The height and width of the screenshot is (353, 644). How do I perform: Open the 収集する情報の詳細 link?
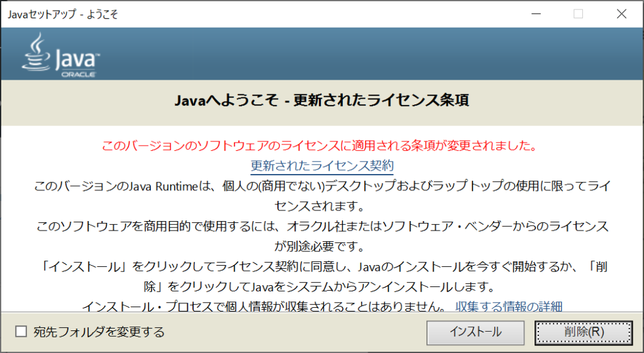pyautogui.click(x=509, y=307)
